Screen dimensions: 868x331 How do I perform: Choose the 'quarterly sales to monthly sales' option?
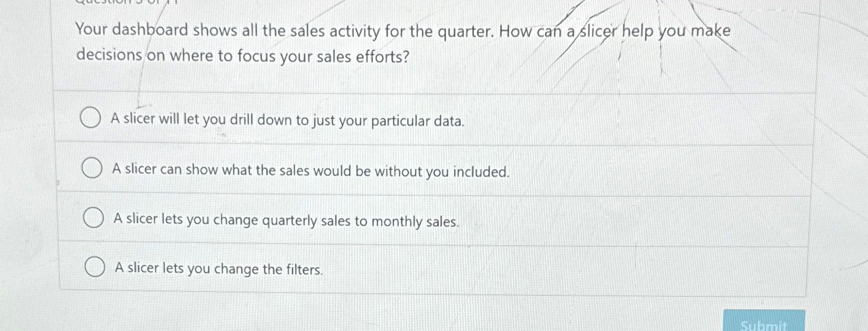click(x=94, y=217)
